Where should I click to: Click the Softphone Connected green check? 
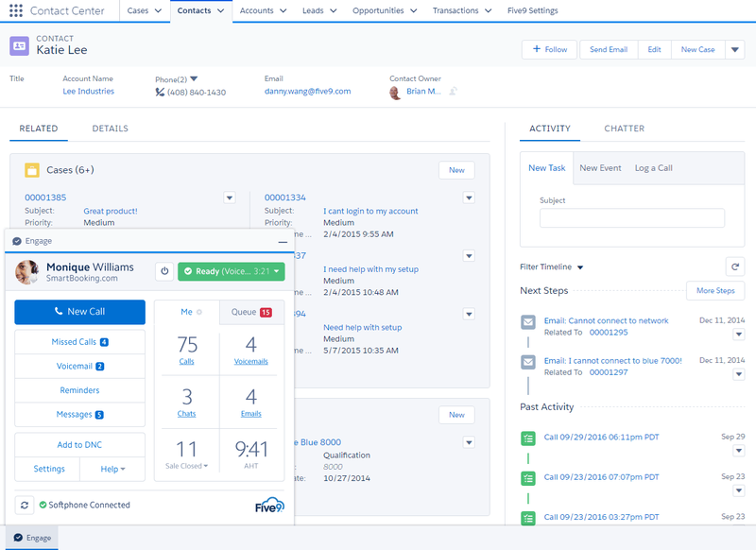(x=43, y=505)
